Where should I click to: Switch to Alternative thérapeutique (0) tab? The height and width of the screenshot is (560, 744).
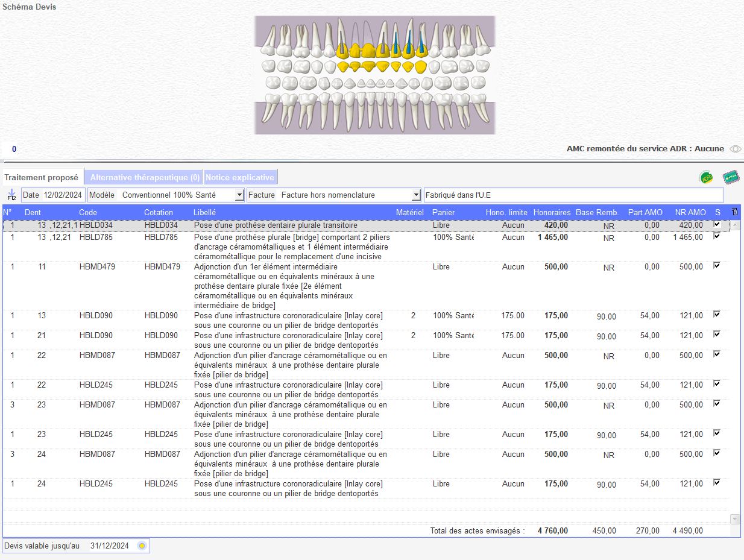pyautogui.click(x=145, y=177)
